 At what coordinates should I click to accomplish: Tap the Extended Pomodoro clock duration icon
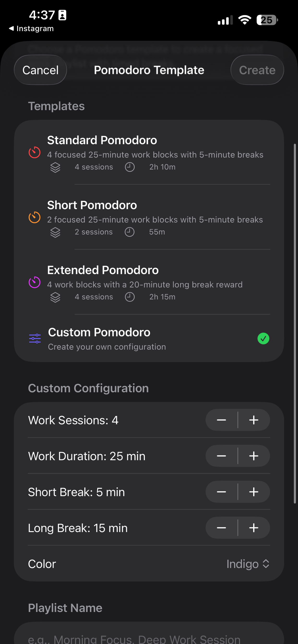(130, 297)
